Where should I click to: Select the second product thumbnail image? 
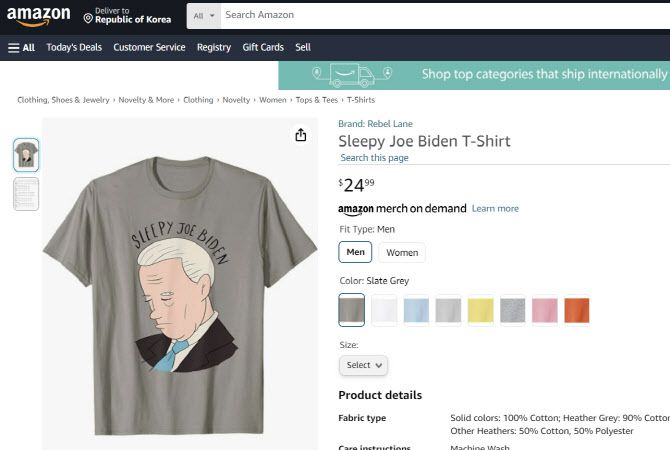click(26, 194)
